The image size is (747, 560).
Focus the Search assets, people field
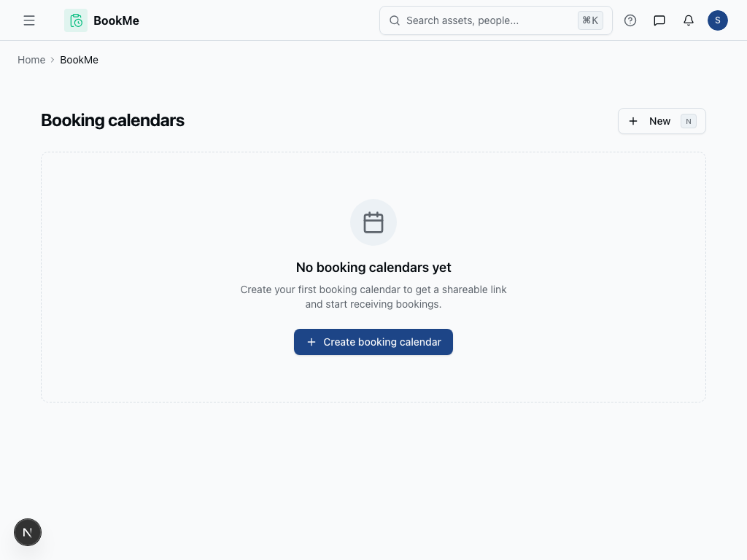click(x=481, y=20)
